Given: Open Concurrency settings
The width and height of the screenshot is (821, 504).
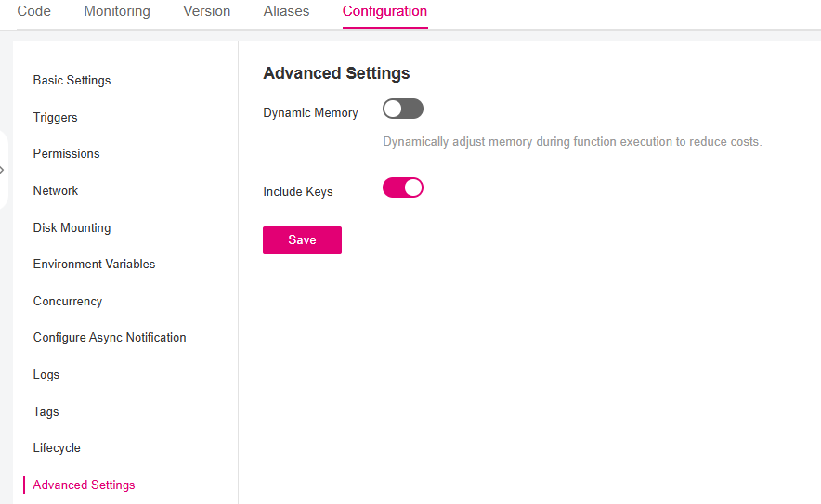Looking at the screenshot, I should pos(68,302).
